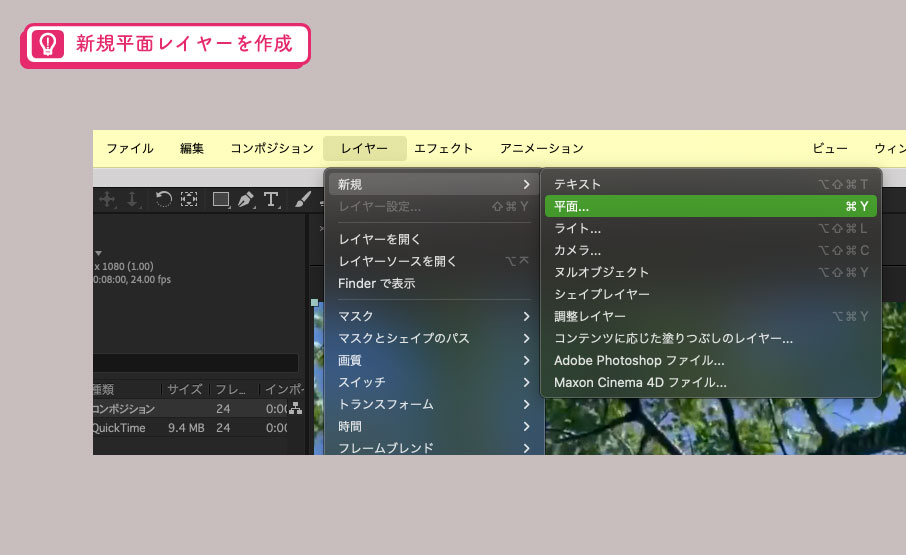The width and height of the screenshot is (906, 555).
Task: Choose 調整レイヤー in the submenu
Action: coord(711,316)
